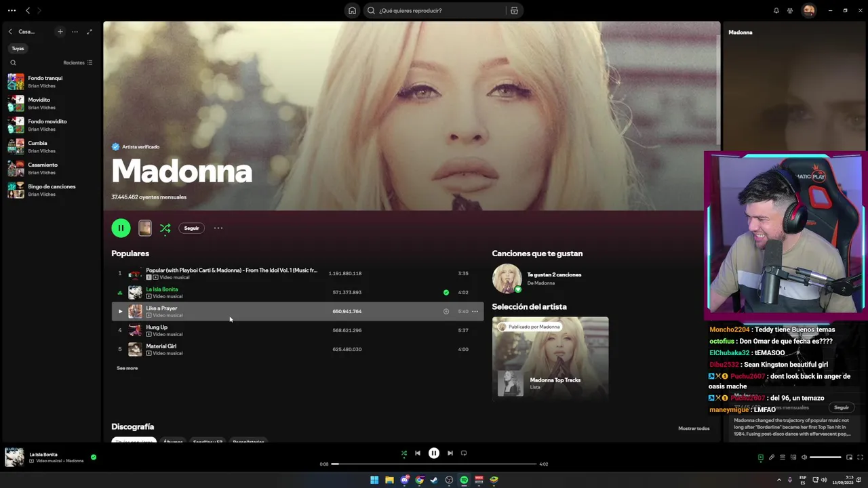Open the play queue icon
Screen dimensions: 868x488
point(782,457)
